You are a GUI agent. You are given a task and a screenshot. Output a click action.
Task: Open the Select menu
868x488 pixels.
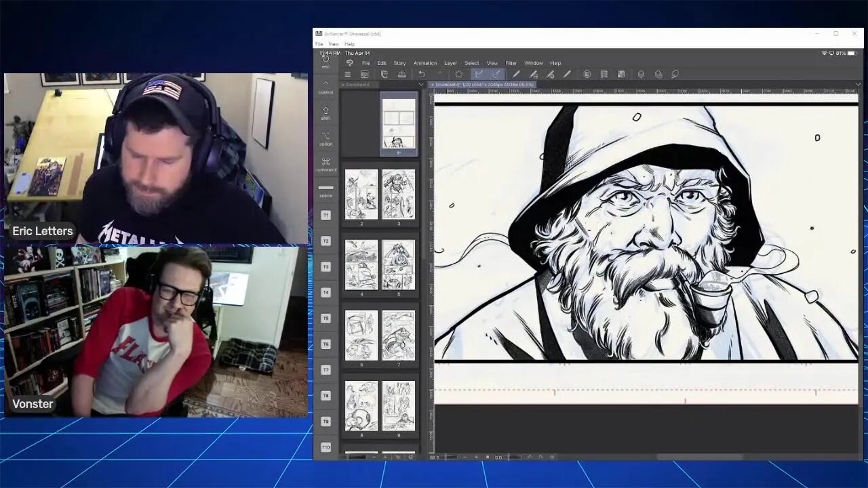pyautogui.click(x=471, y=63)
